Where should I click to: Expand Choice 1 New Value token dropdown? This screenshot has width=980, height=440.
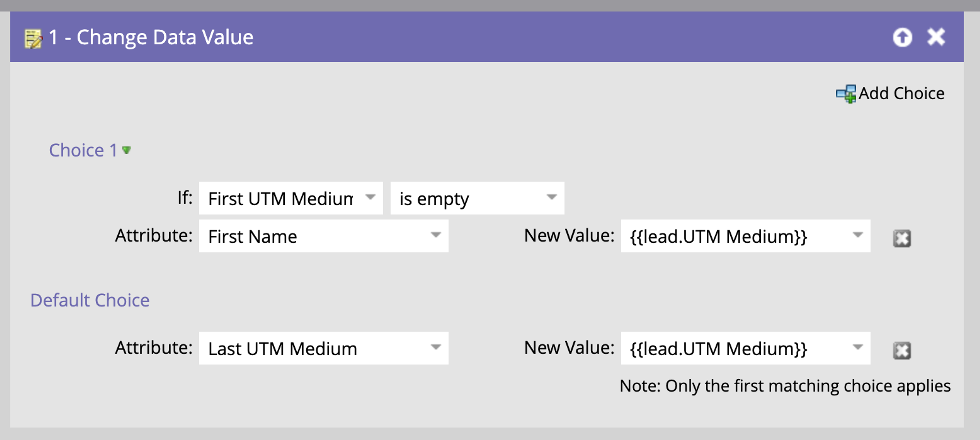857,235
